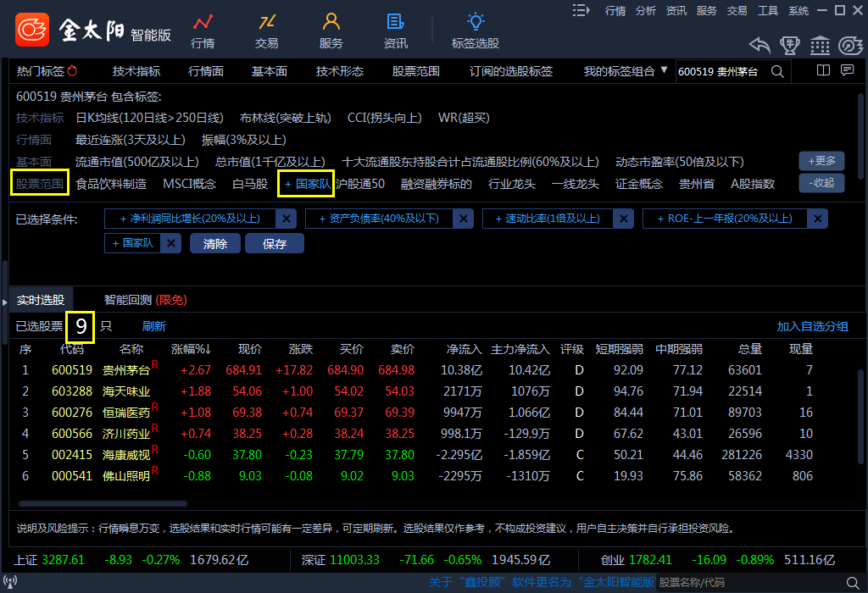The width and height of the screenshot is (868, 593).
Task: Expand the left panel arrow beside 实时选股
Action: (x=4, y=302)
